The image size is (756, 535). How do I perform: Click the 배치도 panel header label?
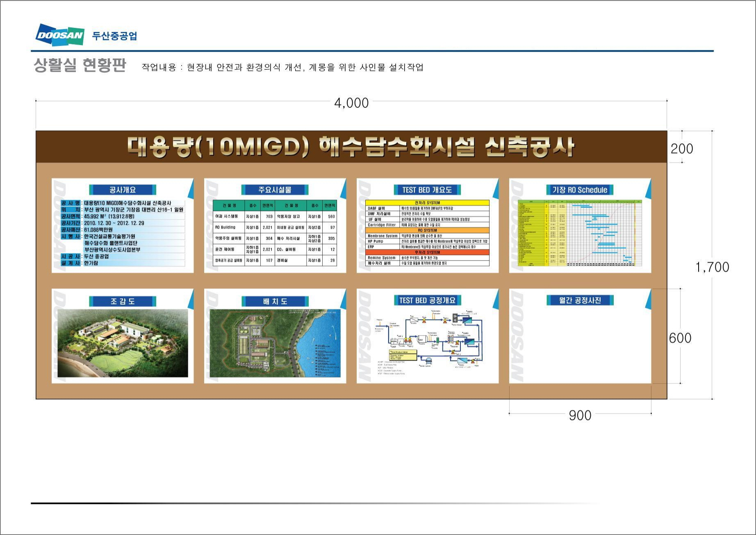pos(275,302)
